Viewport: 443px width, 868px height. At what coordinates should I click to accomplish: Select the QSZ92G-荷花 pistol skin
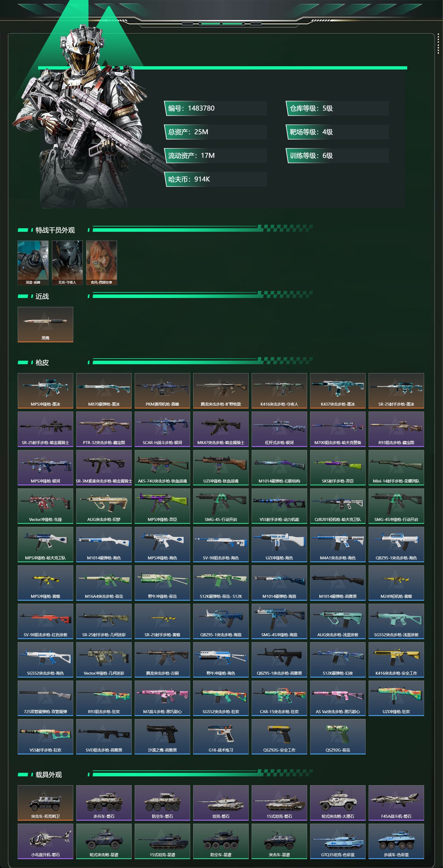[338, 736]
